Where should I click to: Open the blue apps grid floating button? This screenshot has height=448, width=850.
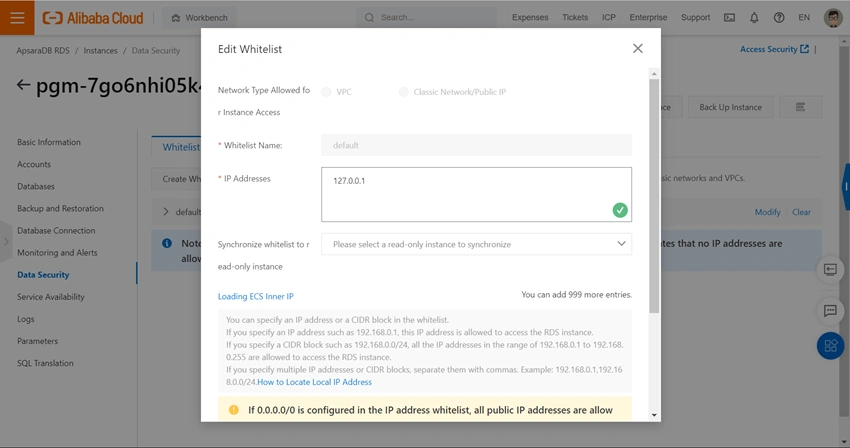(830, 345)
